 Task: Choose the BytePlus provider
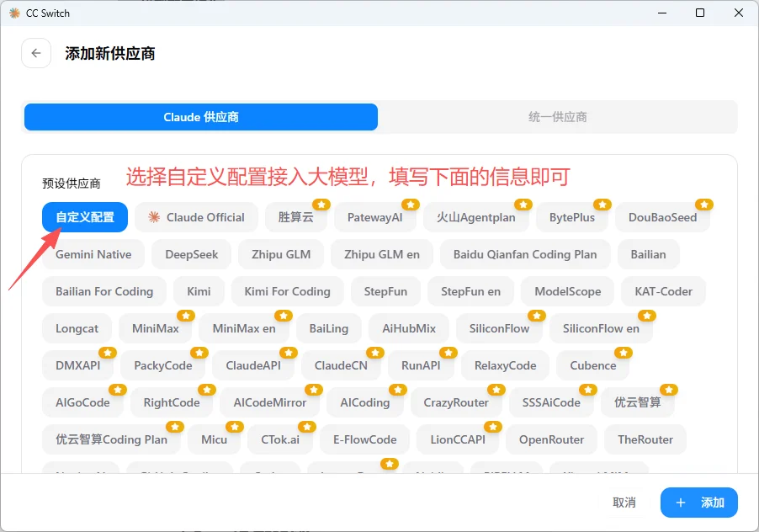[x=572, y=217]
